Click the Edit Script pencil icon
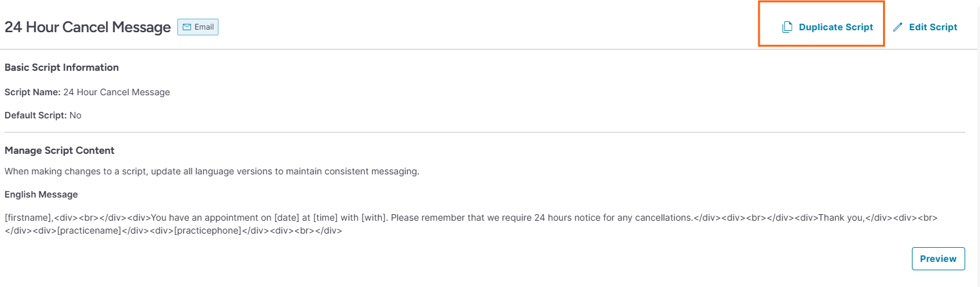The image size is (980, 287). click(x=898, y=27)
